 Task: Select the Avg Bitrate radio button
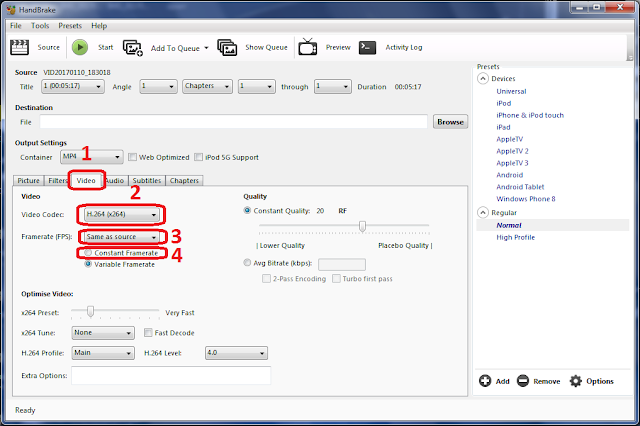pos(247,263)
